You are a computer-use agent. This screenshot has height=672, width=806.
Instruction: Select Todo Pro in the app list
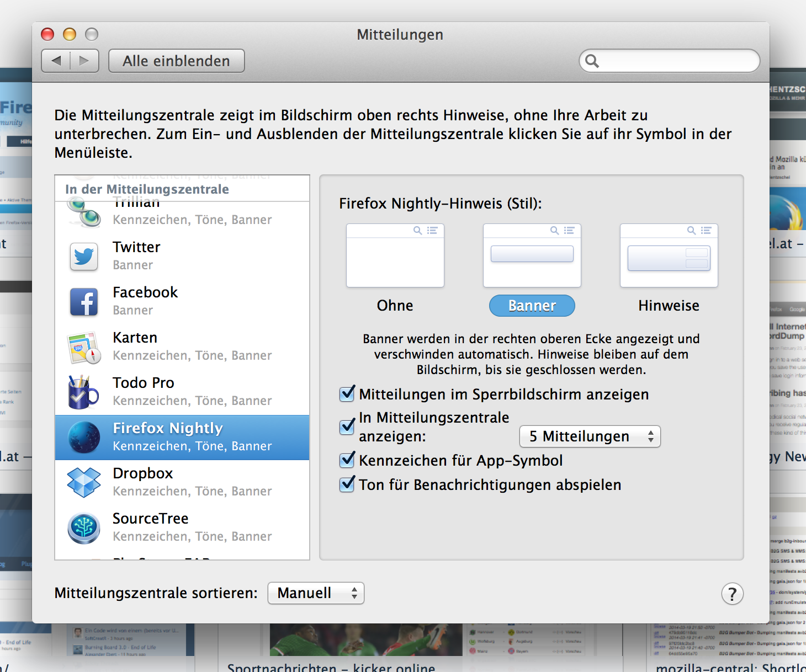point(182,392)
